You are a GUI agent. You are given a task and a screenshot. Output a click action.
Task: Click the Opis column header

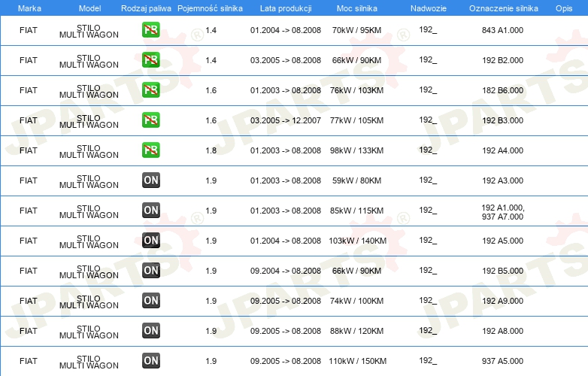tap(564, 8)
